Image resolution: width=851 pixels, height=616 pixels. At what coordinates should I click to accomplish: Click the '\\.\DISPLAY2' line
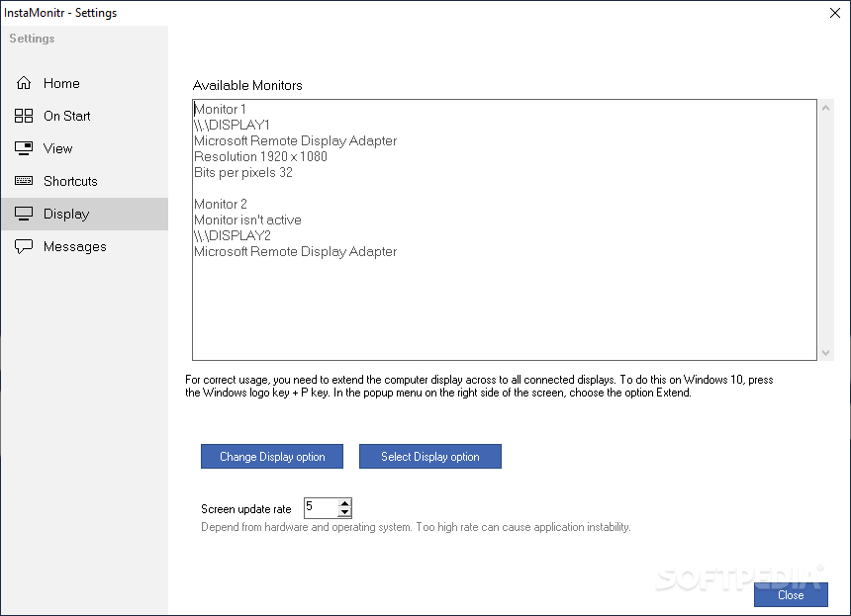click(x=233, y=235)
